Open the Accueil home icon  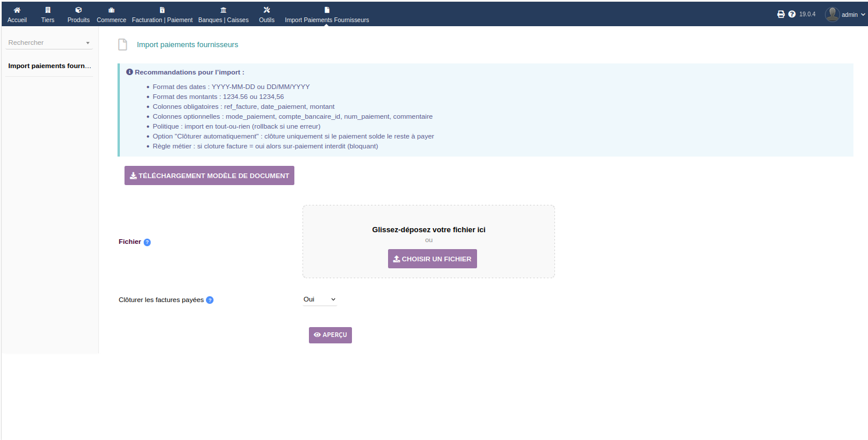point(17,10)
